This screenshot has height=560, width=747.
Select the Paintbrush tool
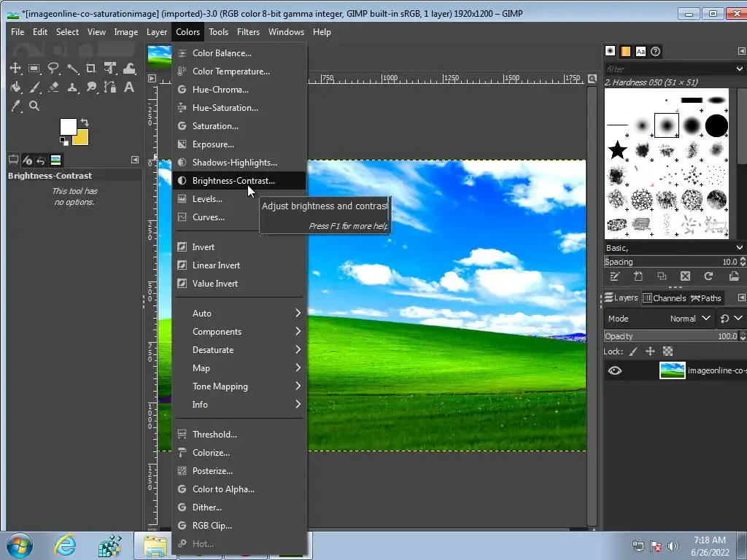pyautogui.click(x=34, y=87)
